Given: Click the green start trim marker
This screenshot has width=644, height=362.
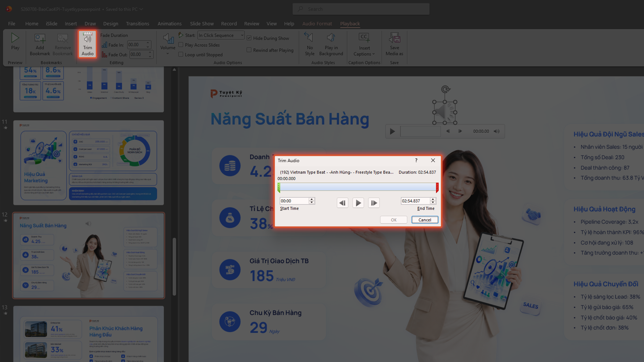Looking at the screenshot, I should point(279,187).
